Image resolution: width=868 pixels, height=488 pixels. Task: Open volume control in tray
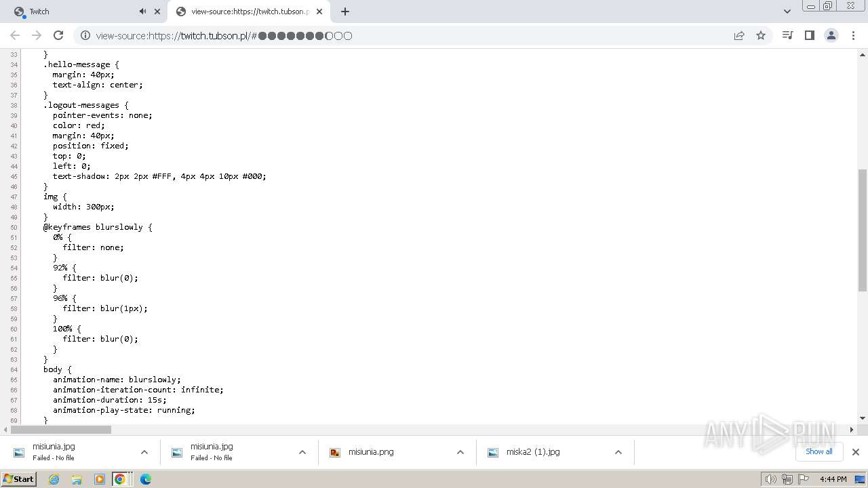tap(770, 479)
